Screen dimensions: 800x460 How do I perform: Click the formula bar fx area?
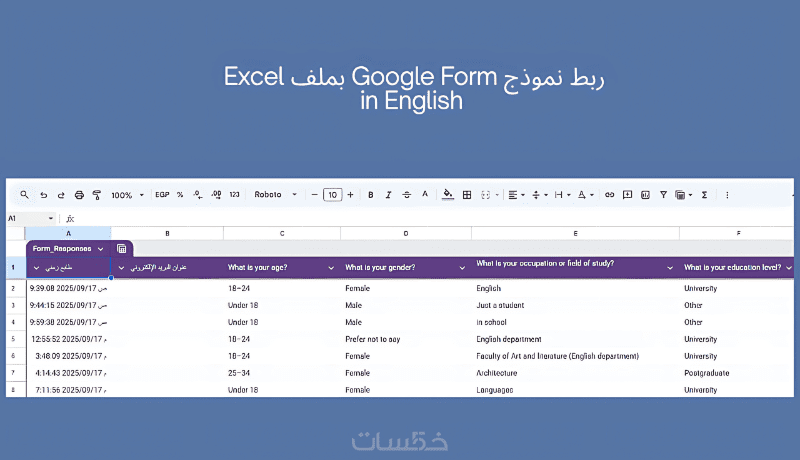(70, 219)
